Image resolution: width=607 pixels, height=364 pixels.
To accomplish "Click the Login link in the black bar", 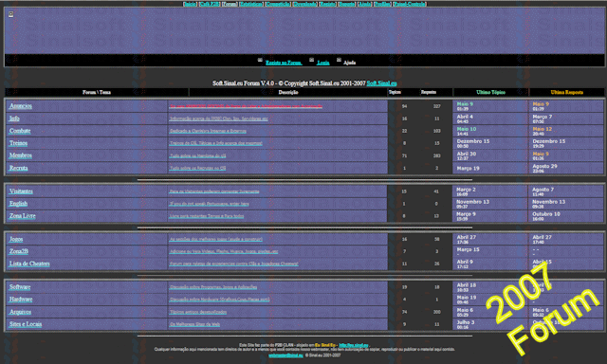I will coord(323,63).
